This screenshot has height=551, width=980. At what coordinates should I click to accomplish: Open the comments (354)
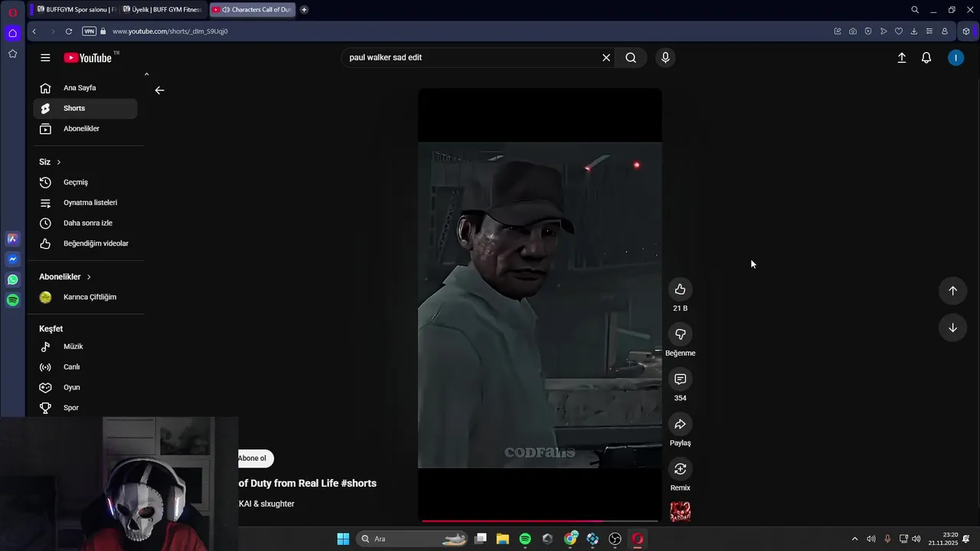click(x=680, y=380)
